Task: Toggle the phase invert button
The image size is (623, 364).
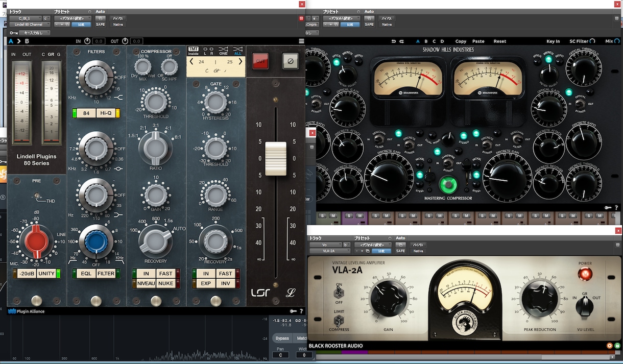Action: pyautogui.click(x=291, y=61)
